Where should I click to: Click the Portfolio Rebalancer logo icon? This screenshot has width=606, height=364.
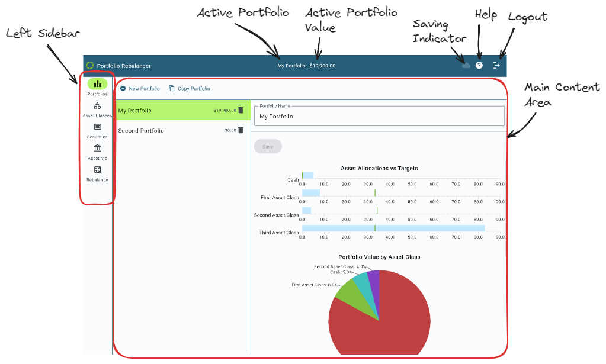[x=90, y=65]
